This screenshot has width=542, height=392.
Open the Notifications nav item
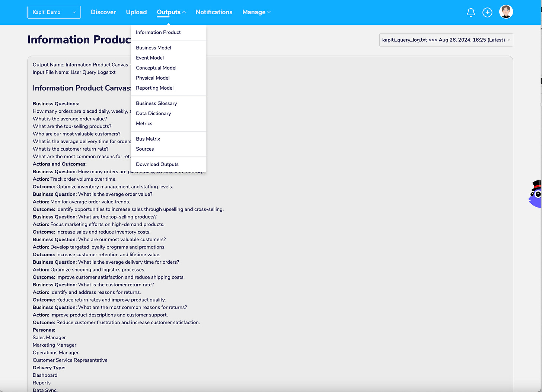coord(214,12)
